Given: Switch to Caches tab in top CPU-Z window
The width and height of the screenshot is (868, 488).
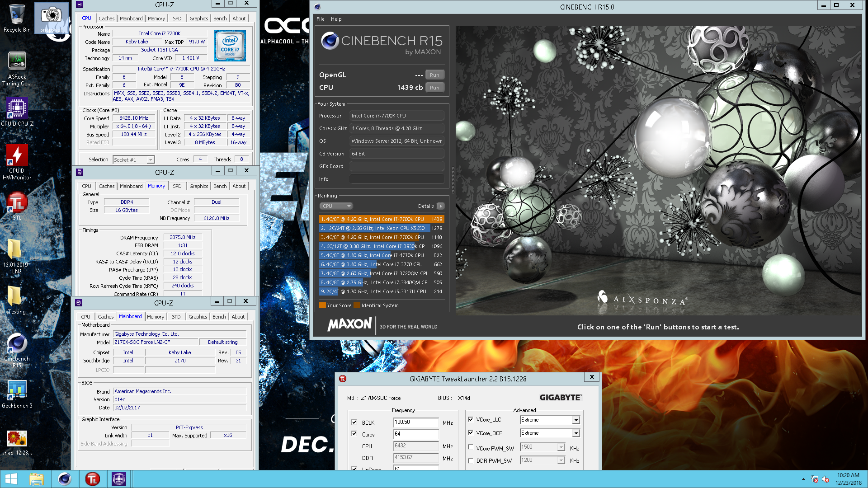Looking at the screenshot, I should click(x=107, y=19).
